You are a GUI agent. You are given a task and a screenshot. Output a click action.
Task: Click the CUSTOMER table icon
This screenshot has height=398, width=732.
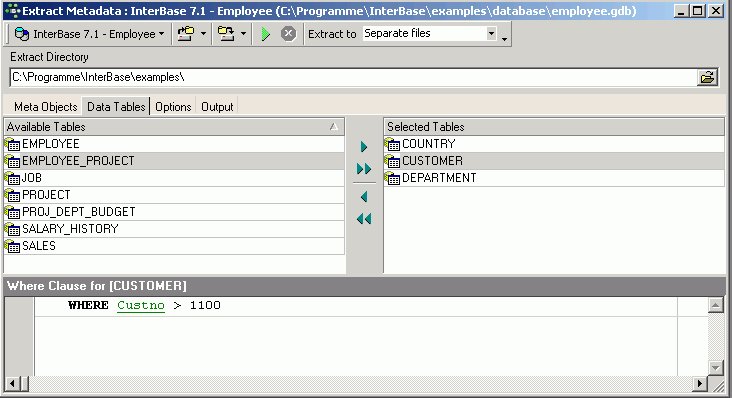393,161
